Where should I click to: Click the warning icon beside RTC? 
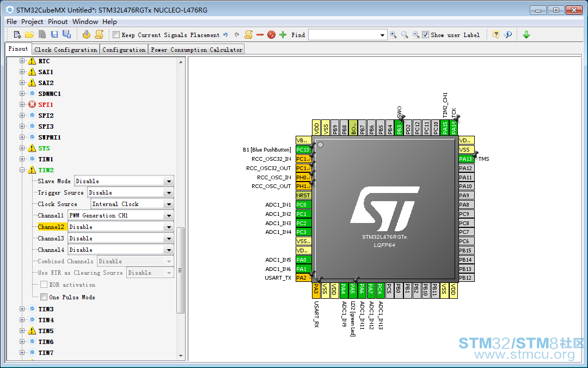pos(32,61)
